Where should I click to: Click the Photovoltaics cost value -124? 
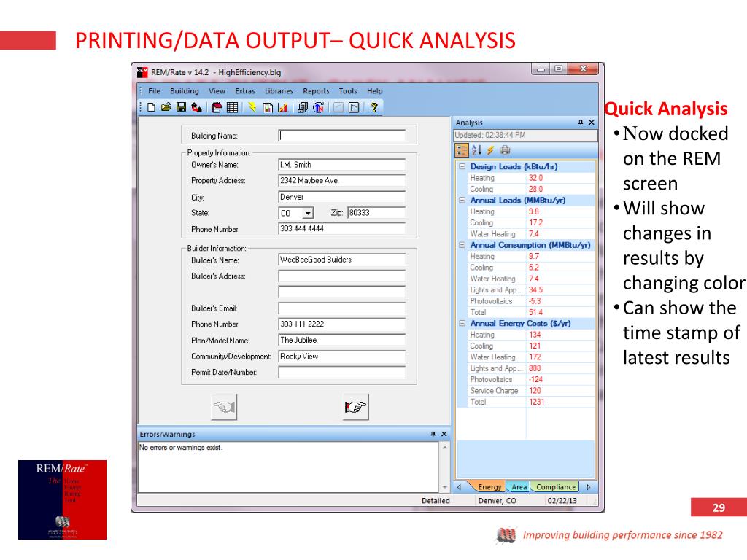tap(535, 379)
